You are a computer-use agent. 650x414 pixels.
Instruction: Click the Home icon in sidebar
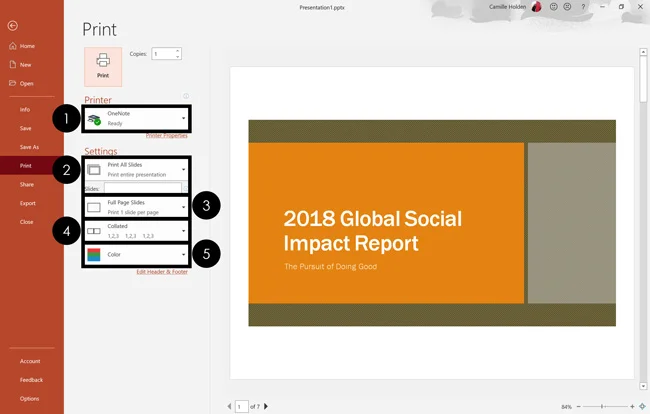pyautogui.click(x=13, y=46)
